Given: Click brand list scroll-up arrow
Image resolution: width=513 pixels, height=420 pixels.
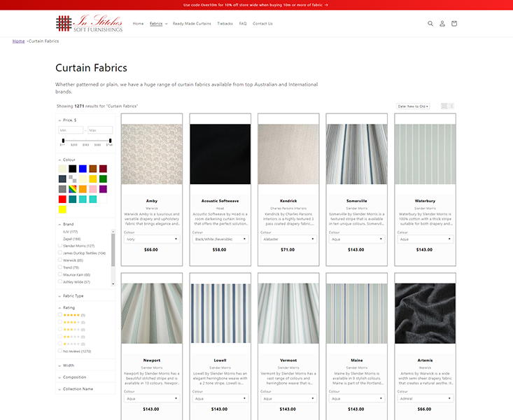Looking at the screenshot, I should (x=113, y=232).
